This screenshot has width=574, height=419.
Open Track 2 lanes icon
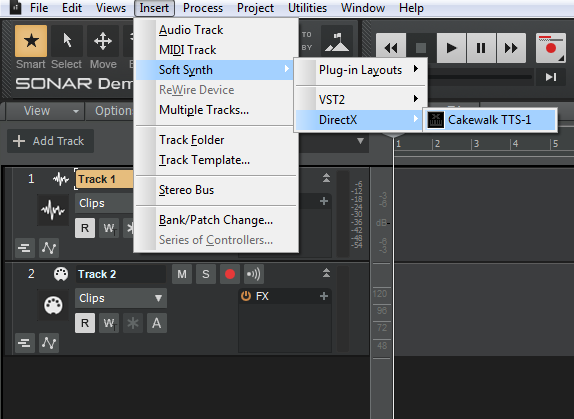click(x=25, y=343)
